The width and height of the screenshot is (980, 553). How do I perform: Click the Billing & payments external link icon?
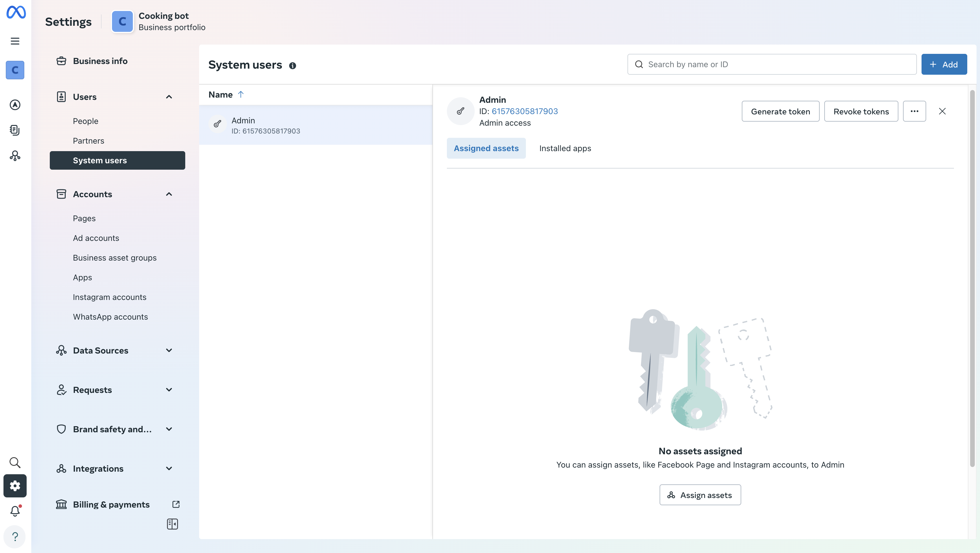click(176, 504)
